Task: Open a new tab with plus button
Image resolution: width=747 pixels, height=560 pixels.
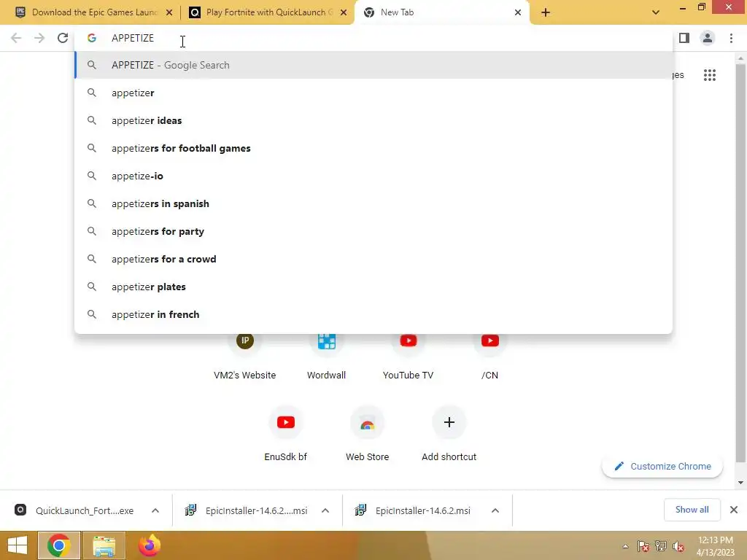Action: tap(546, 12)
